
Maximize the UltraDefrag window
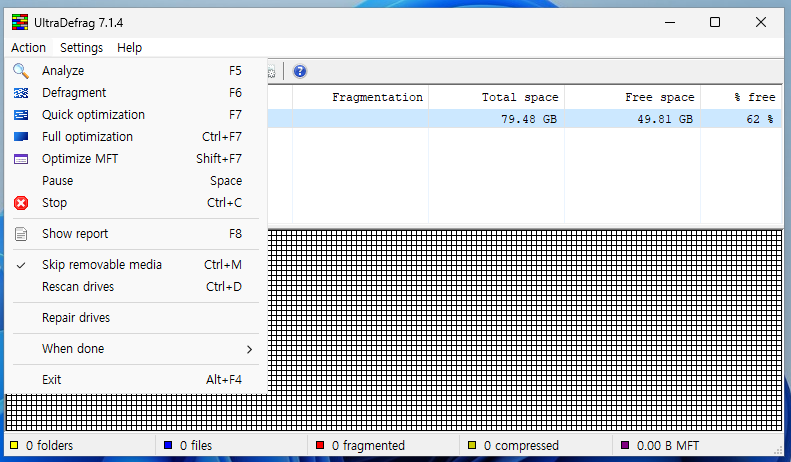715,22
